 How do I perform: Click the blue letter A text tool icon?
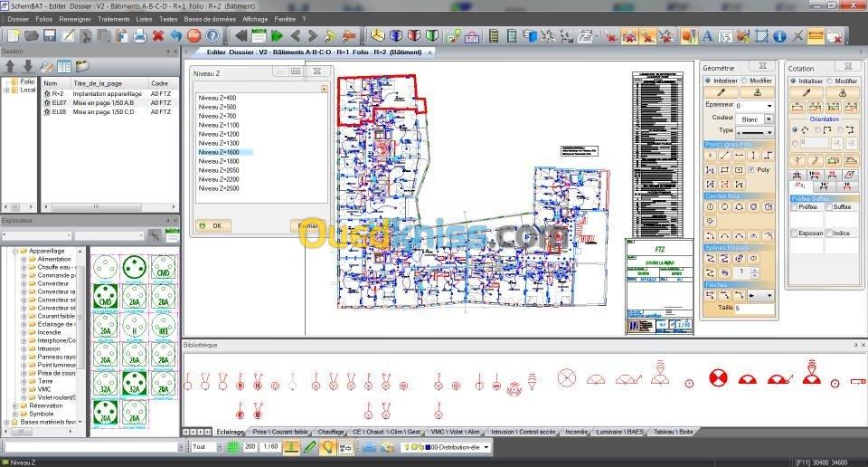(707, 36)
